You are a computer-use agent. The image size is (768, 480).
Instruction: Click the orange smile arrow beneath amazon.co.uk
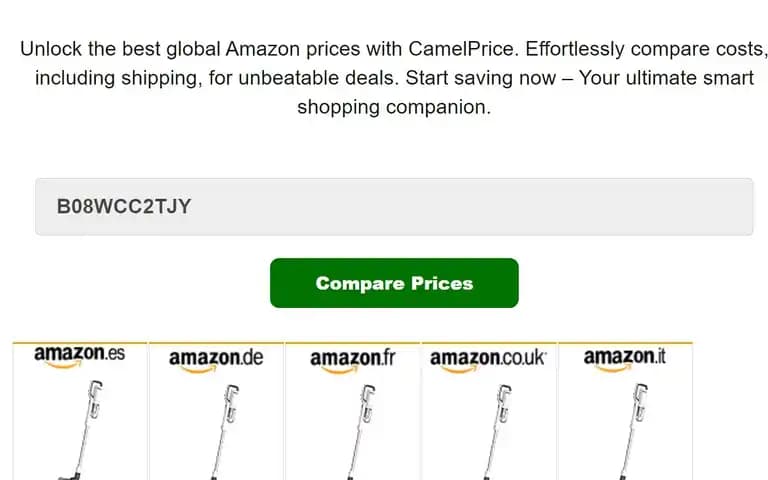point(459,370)
